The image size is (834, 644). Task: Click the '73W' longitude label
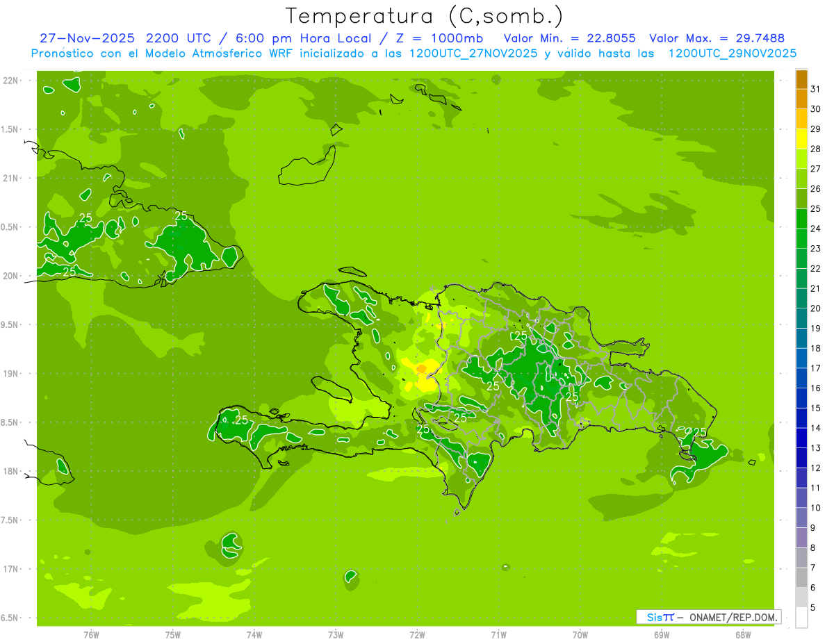tap(336, 635)
